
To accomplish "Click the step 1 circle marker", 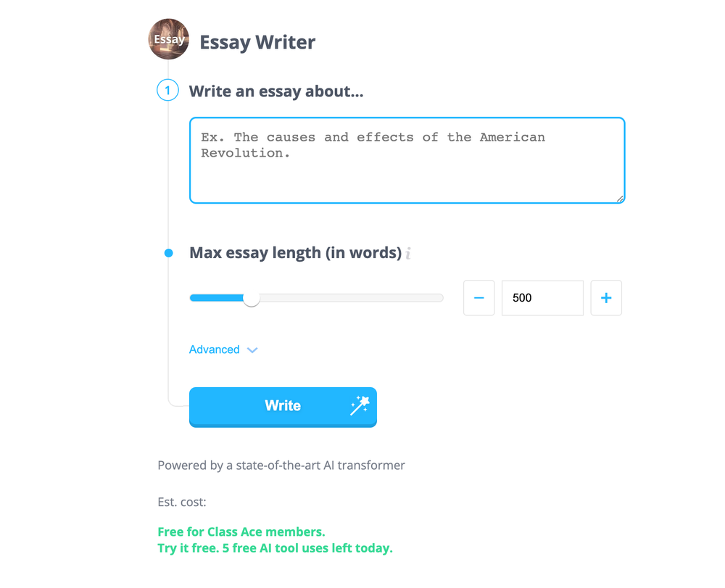I will pyautogui.click(x=167, y=91).
